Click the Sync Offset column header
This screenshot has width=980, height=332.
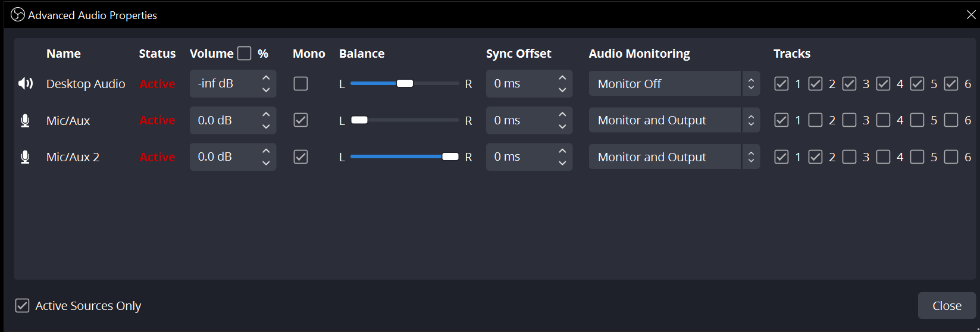click(x=519, y=54)
